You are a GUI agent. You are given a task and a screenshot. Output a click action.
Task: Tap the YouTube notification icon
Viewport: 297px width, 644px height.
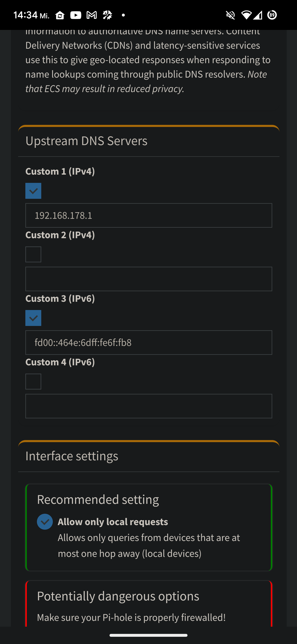[x=76, y=15]
